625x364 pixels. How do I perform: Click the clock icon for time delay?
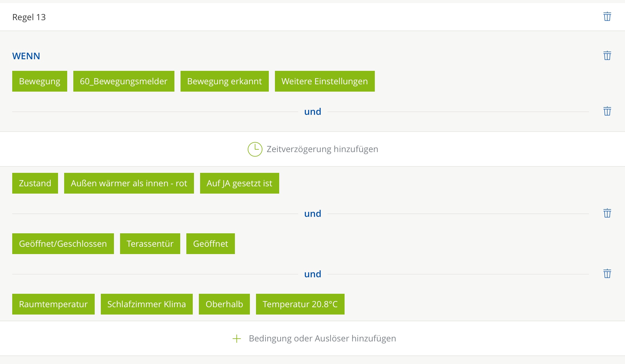click(x=255, y=149)
